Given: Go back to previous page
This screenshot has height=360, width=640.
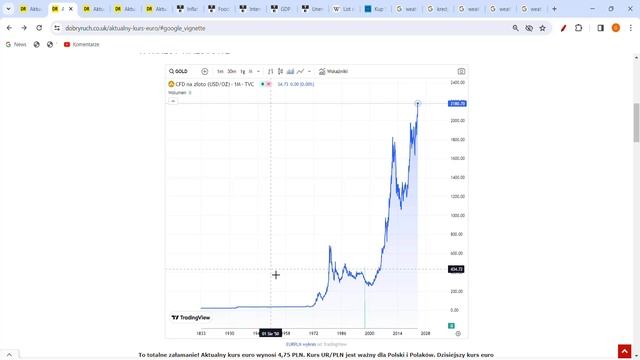Looking at the screenshot, I should (9, 28).
